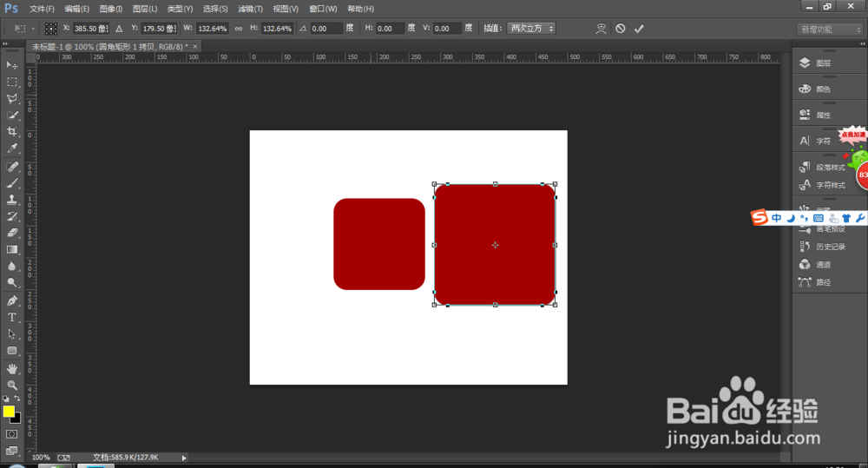Select the Eyedropper tool
The image size is (868, 468).
click(11, 148)
